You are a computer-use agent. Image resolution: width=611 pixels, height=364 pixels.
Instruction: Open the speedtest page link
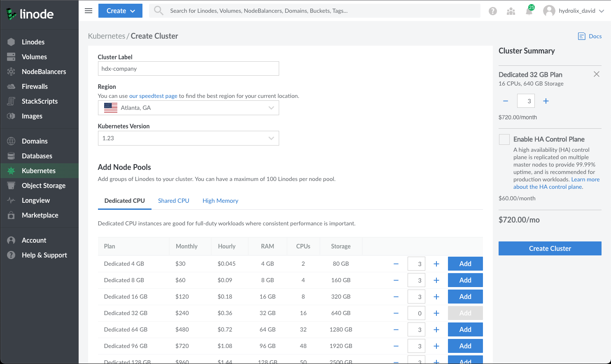pyautogui.click(x=153, y=96)
